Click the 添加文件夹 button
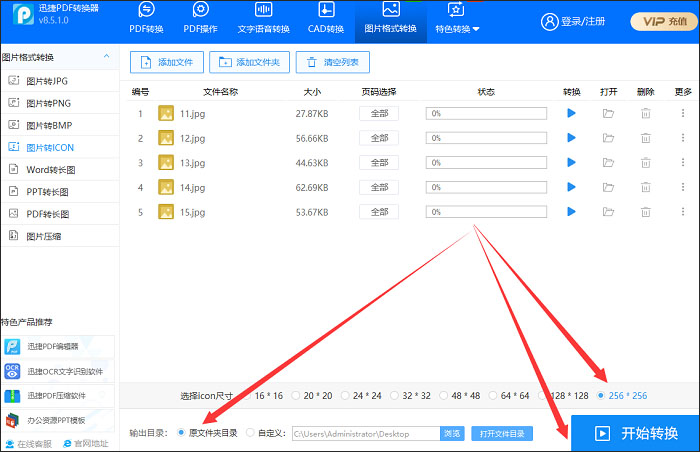Screen dimensions: 700x452 point(250,62)
